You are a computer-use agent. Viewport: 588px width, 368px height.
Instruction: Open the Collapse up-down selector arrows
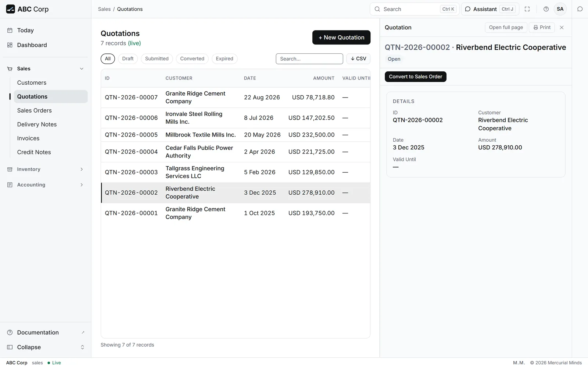click(x=82, y=347)
